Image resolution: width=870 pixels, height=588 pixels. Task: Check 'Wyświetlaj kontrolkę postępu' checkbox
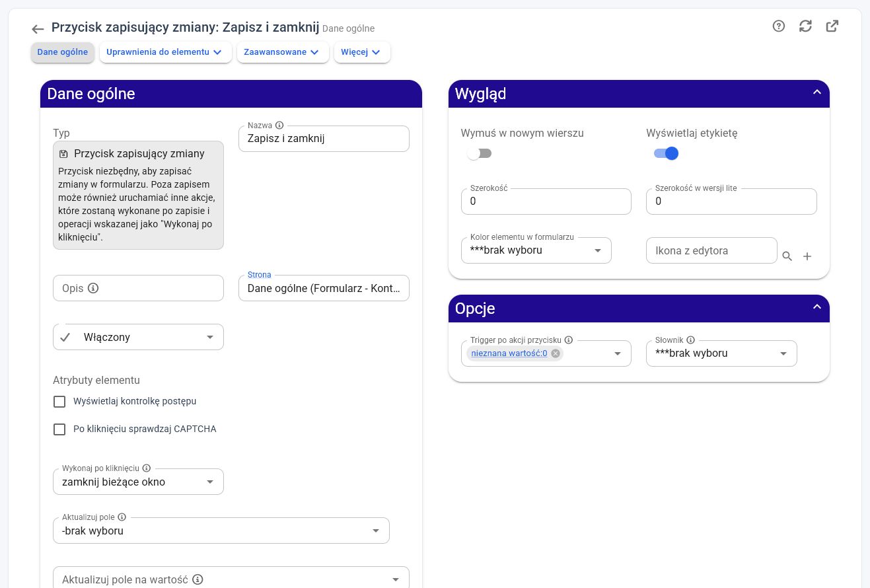(x=59, y=402)
